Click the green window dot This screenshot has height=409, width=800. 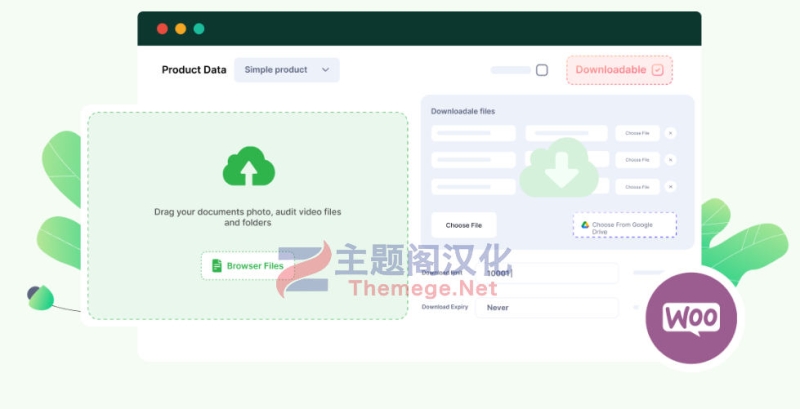point(199,29)
